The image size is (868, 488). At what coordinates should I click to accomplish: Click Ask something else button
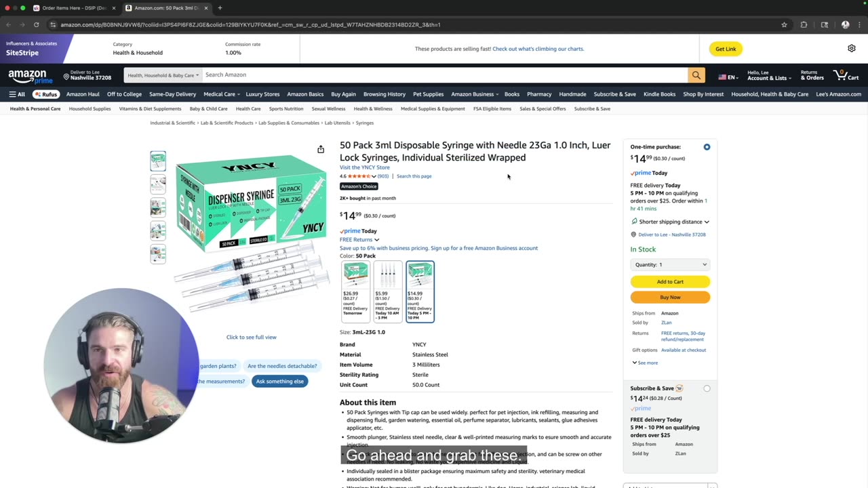point(280,381)
